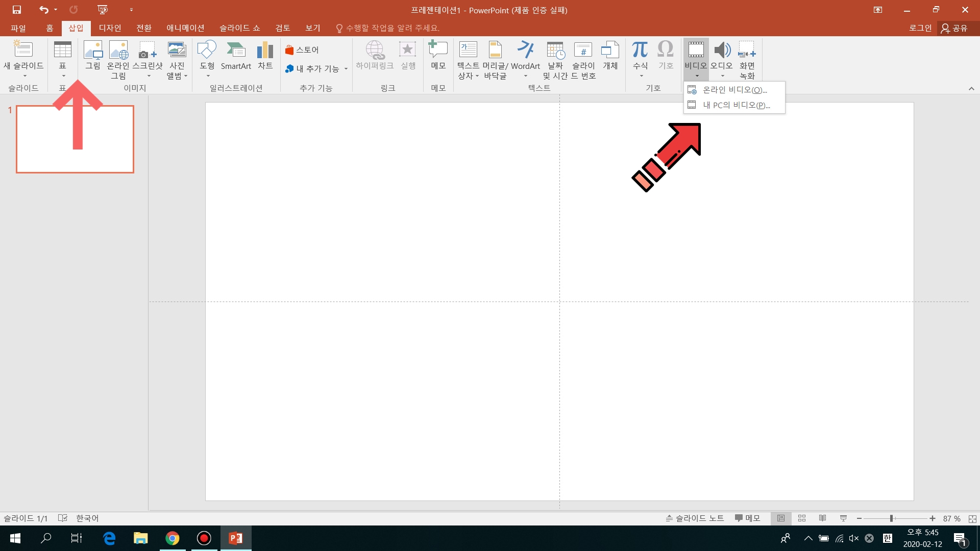The image size is (980, 551).
Task: Expand the 오디오 dropdown arrow
Action: pos(722,76)
